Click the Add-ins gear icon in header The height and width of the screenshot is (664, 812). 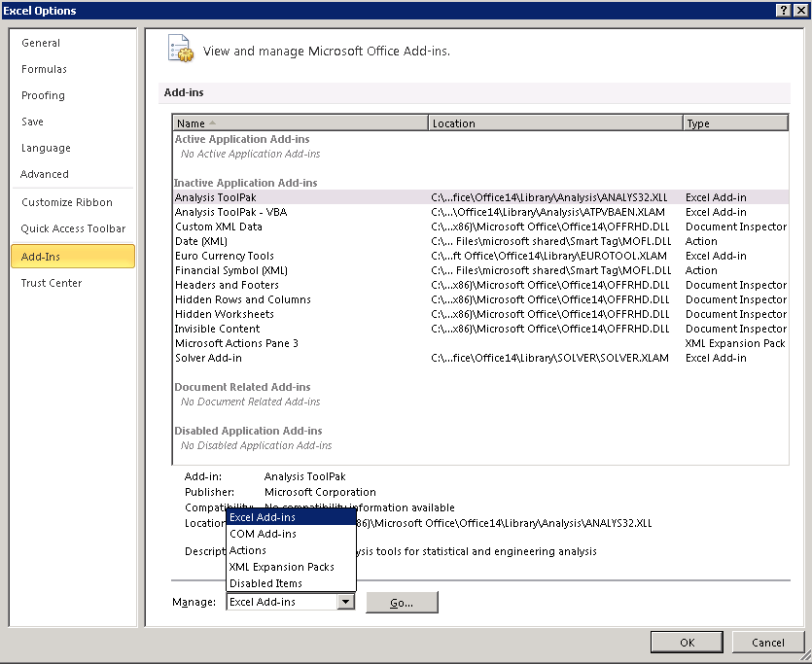[x=181, y=49]
